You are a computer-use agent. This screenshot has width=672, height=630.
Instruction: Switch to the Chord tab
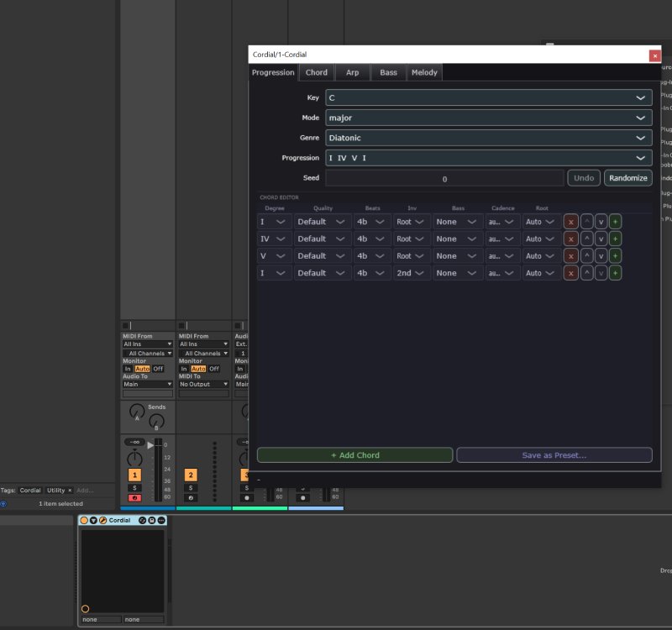point(317,72)
